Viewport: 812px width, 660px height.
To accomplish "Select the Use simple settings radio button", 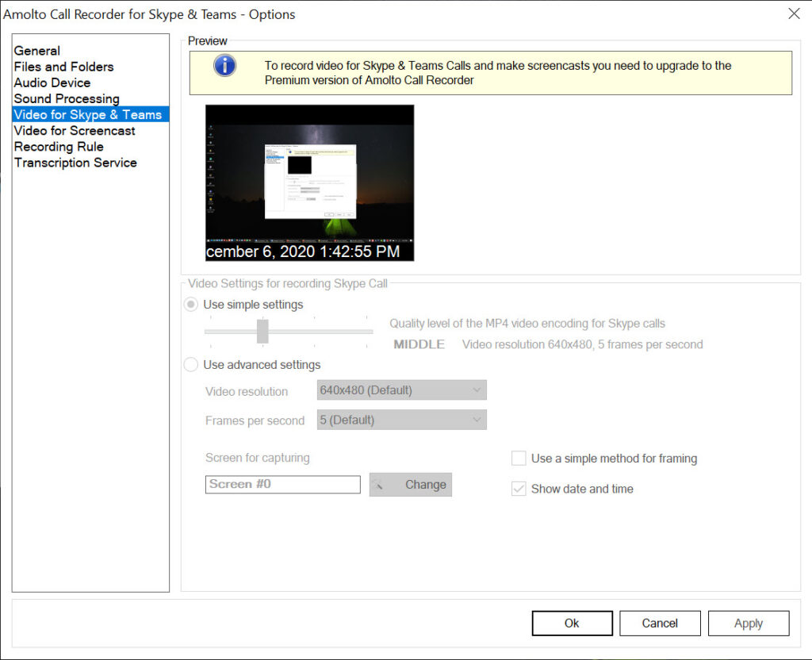I will (x=191, y=305).
